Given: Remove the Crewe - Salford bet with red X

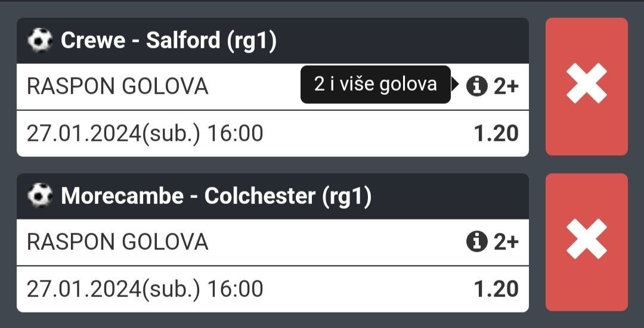Looking at the screenshot, I should [586, 86].
